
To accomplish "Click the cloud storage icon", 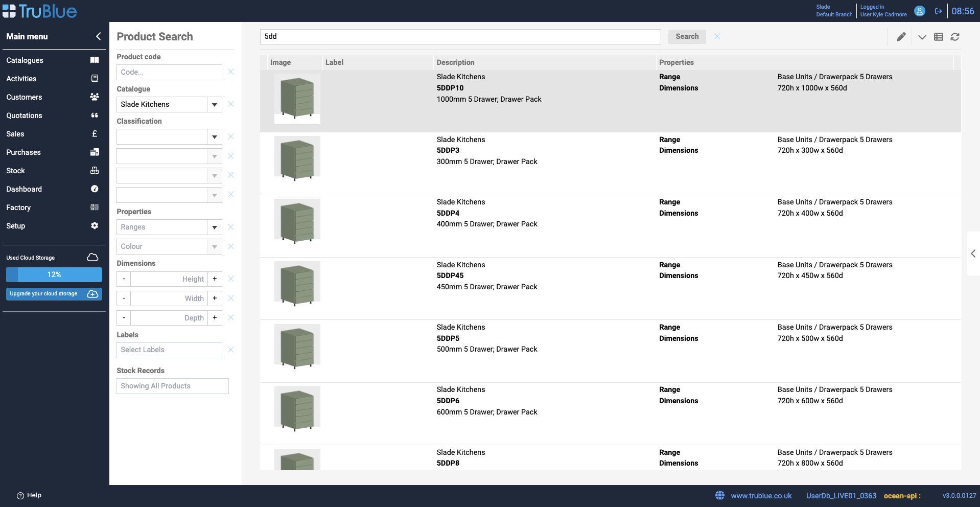I will (x=92, y=257).
